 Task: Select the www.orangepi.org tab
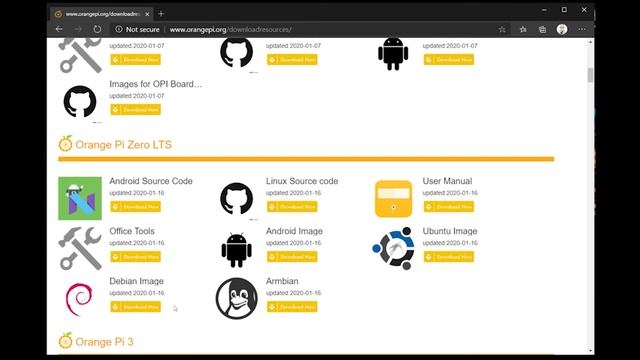pyautogui.click(x=102, y=14)
